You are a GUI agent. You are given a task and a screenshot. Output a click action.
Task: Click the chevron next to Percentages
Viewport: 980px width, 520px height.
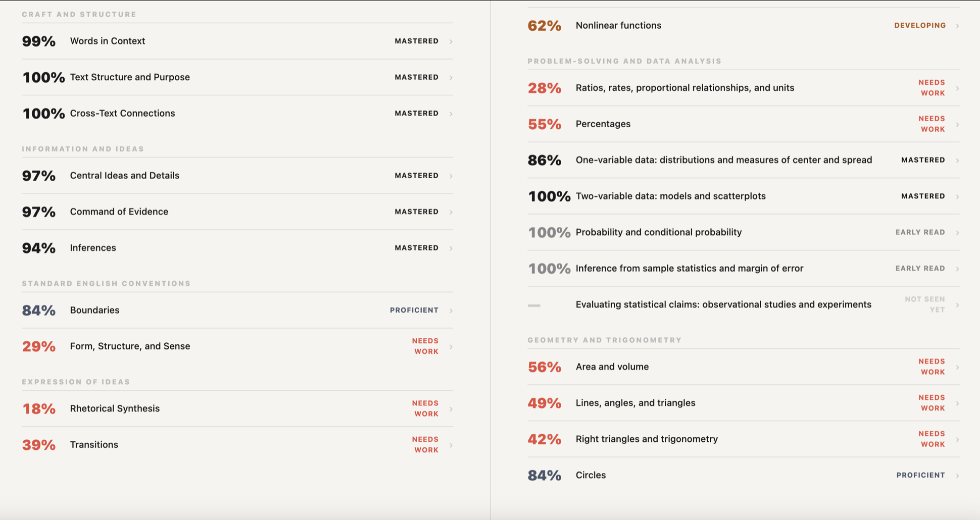[957, 124]
